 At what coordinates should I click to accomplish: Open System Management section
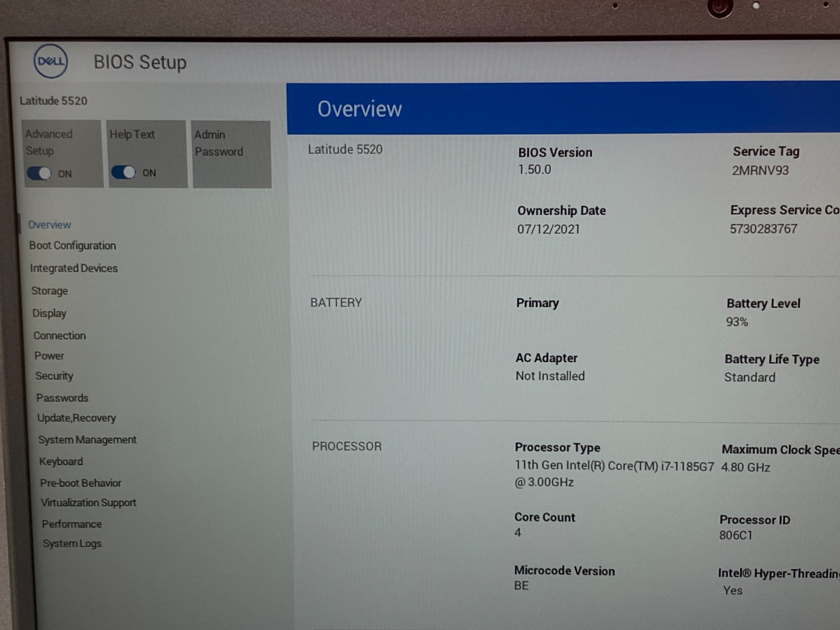tap(87, 440)
